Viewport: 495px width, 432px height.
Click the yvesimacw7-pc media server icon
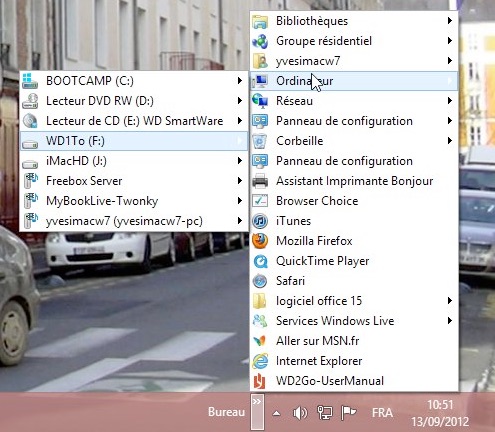point(30,221)
